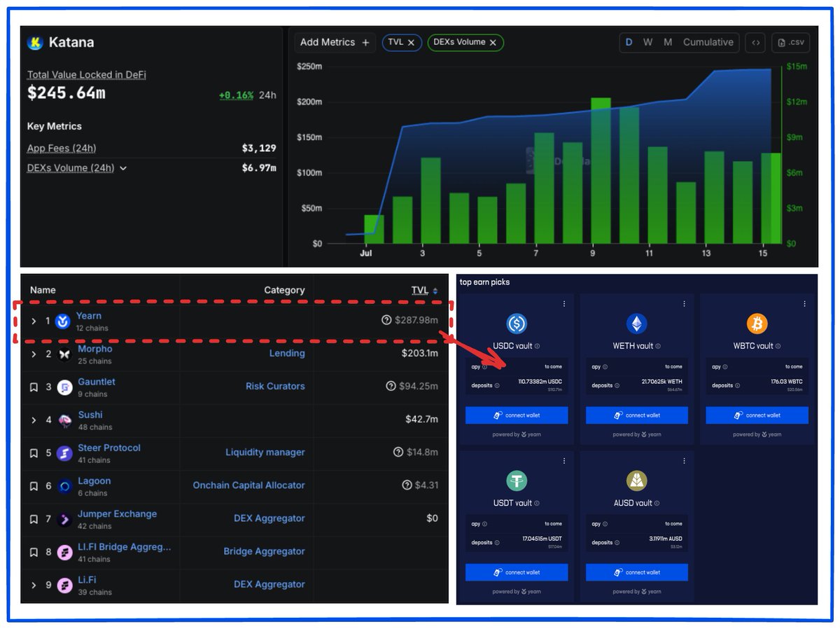Image resolution: width=840 pixels, height=629 pixels.
Task: Connect wallet in the WBTC vault
Action: [x=757, y=415]
